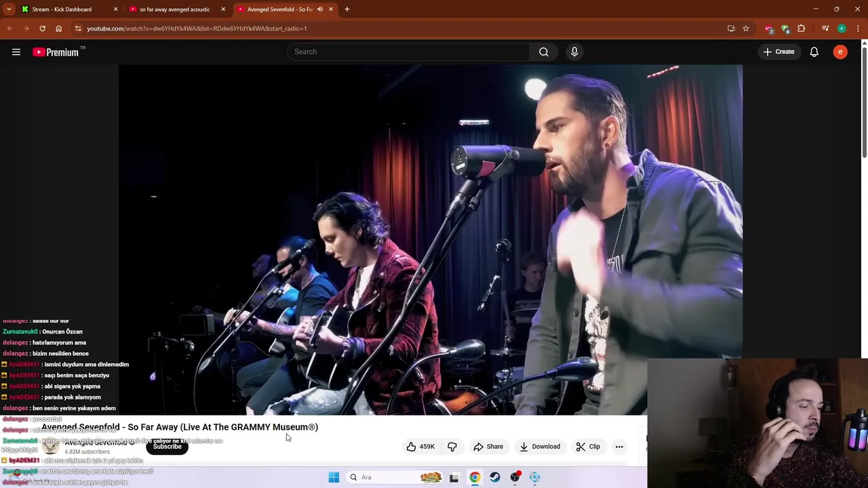
Task: Download the video
Action: (x=540, y=447)
